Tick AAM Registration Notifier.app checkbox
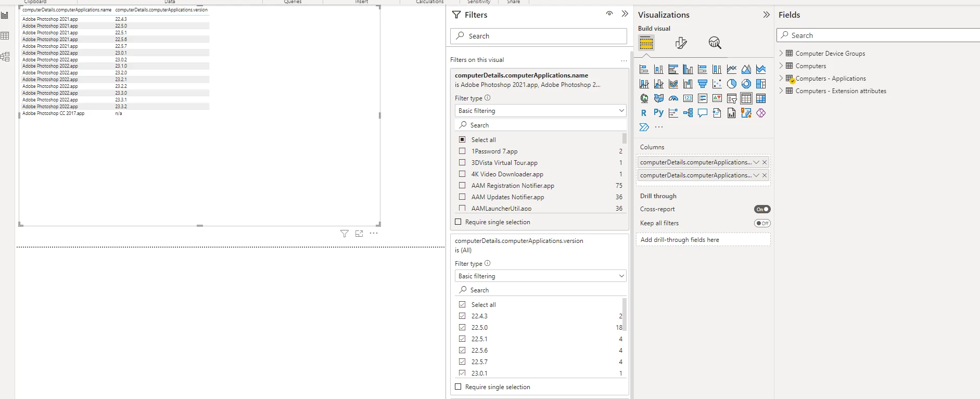The image size is (980, 399). pyautogui.click(x=462, y=185)
